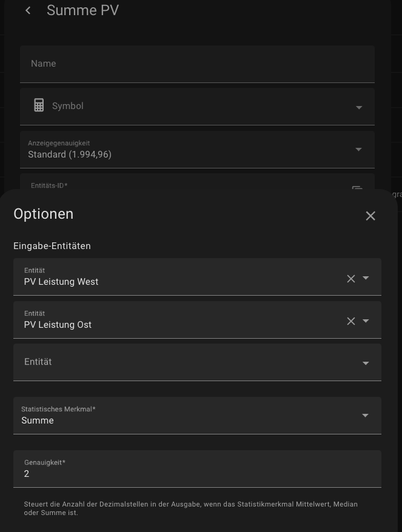Click the PV Leistung Ost entity text

tap(58, 325)
